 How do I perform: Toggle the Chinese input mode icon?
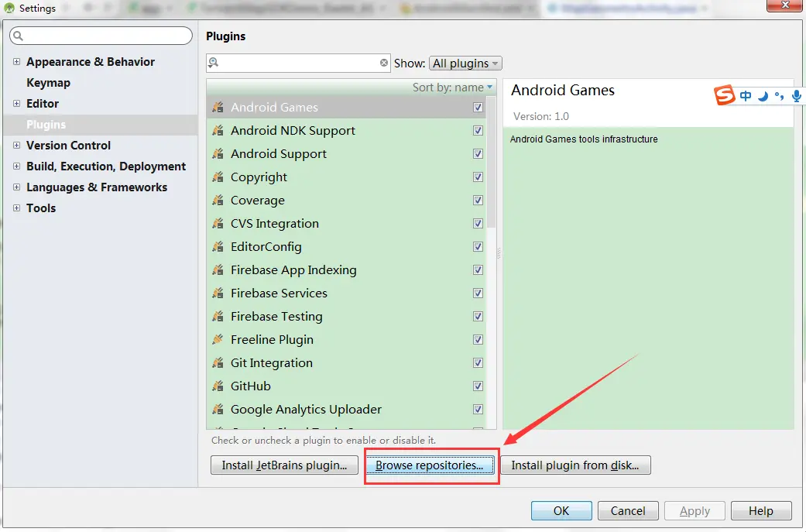click(x=746, y=95)
